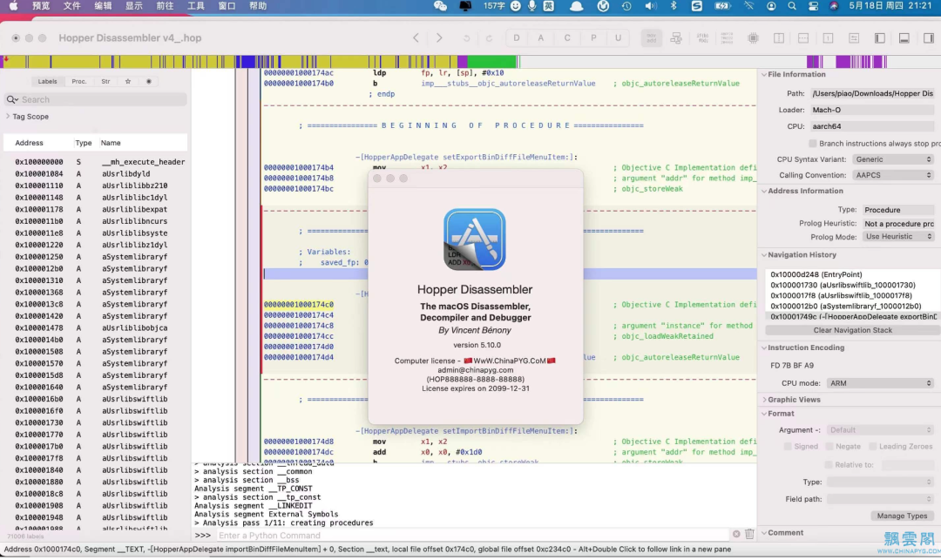
Task: Select 0x10000d248 (EntryPoint) history entry
Action: tap(851, 274)
